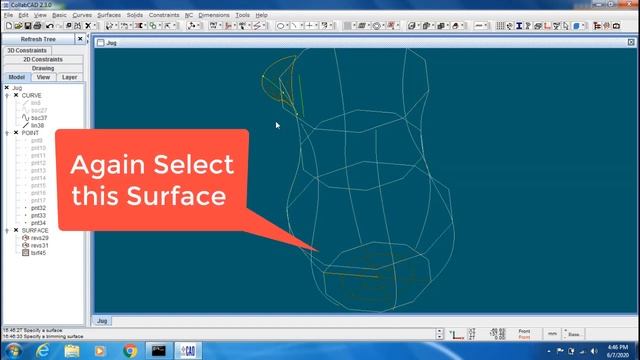
Task: Click the message log scroll stepper
Action: point(440,334)
